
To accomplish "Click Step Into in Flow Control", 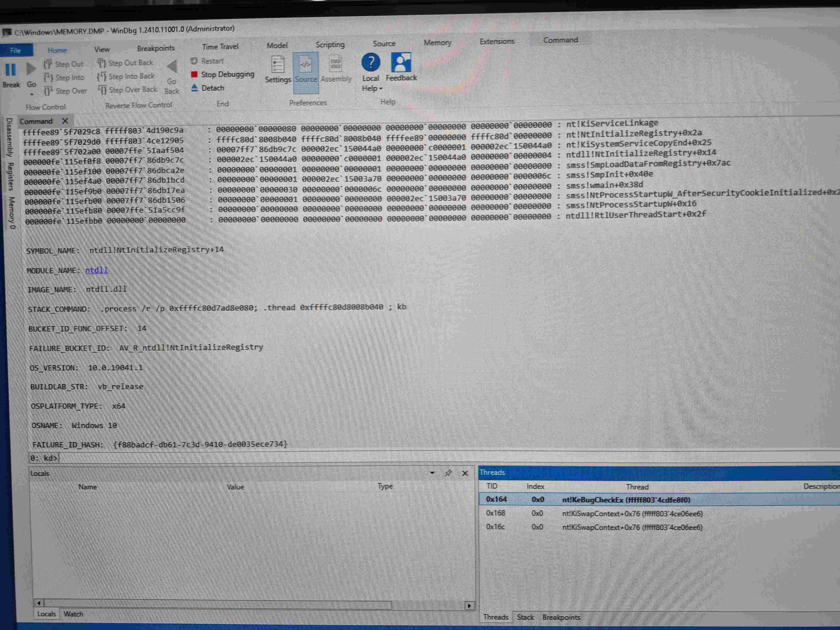I will click(x=63, y=77).
